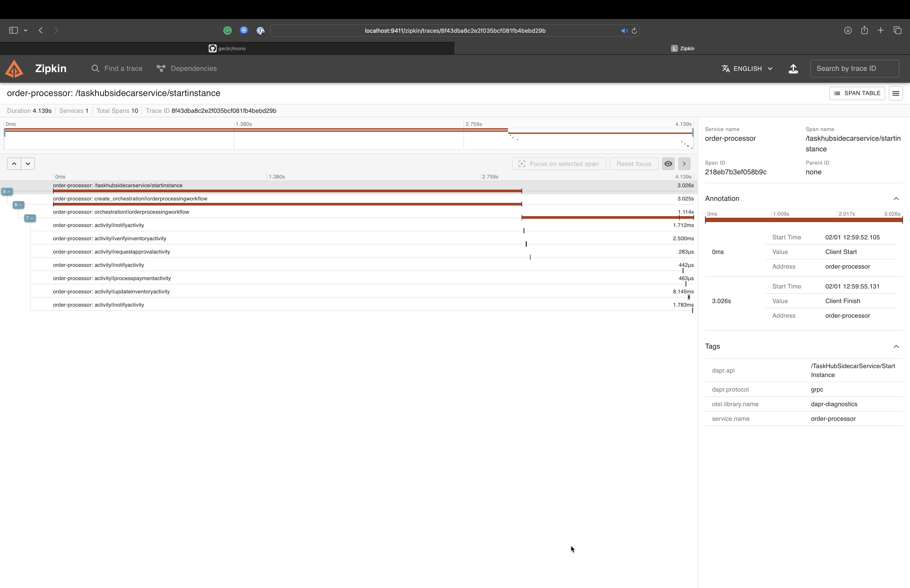This screenshot has width=910, height=588.
Task: Click the globe extension icon
Action: (244, 31)
